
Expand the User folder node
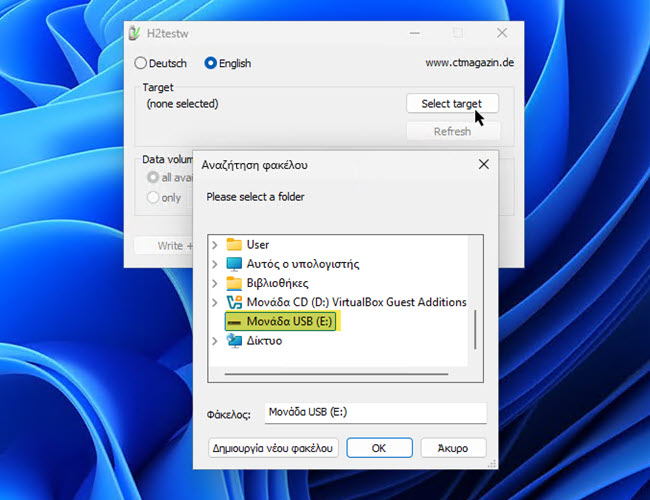tap(215, 245)
